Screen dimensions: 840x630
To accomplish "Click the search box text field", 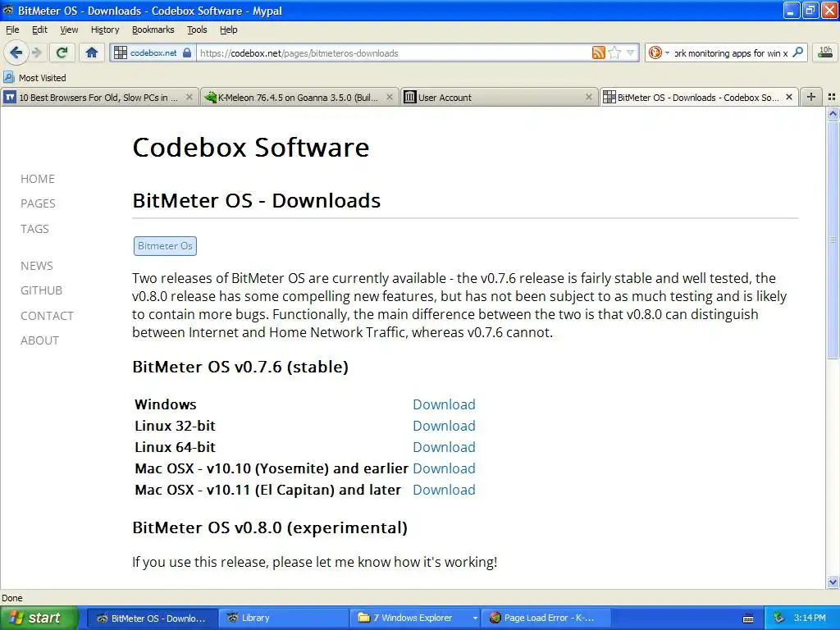I will coord(731,53).
